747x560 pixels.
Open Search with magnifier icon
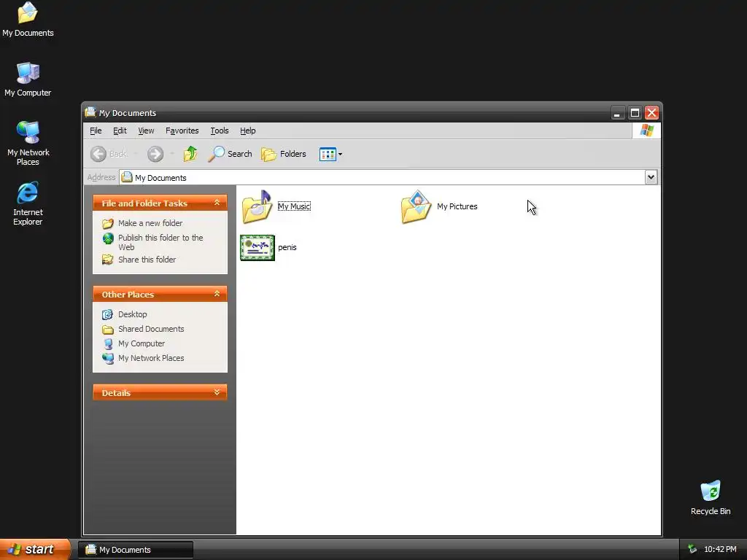coord(230,154)
